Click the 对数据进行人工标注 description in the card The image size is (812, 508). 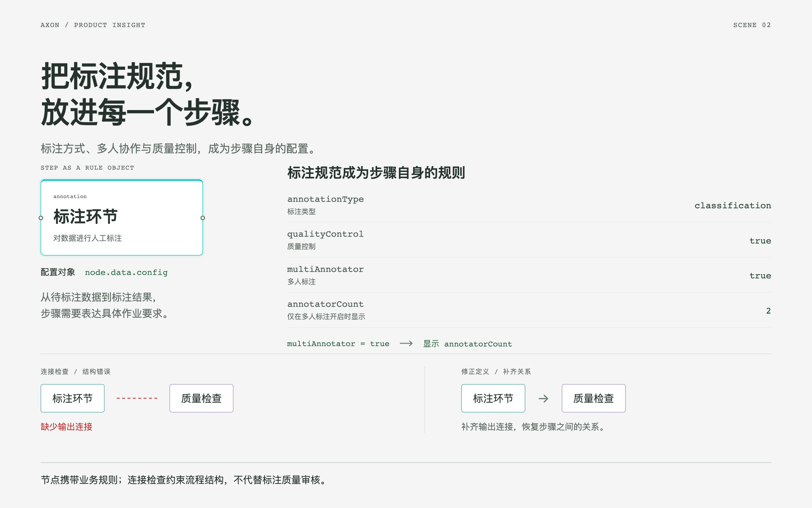87,238
